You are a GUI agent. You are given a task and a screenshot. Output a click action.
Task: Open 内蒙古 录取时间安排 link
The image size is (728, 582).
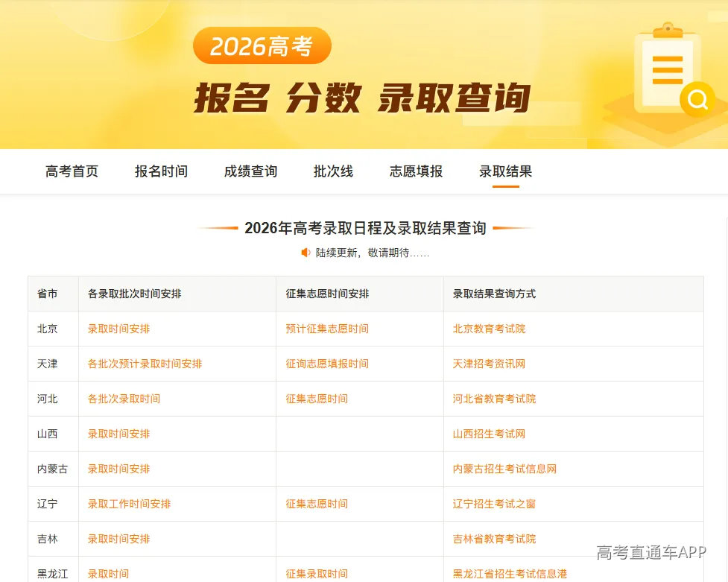point(119,469)
